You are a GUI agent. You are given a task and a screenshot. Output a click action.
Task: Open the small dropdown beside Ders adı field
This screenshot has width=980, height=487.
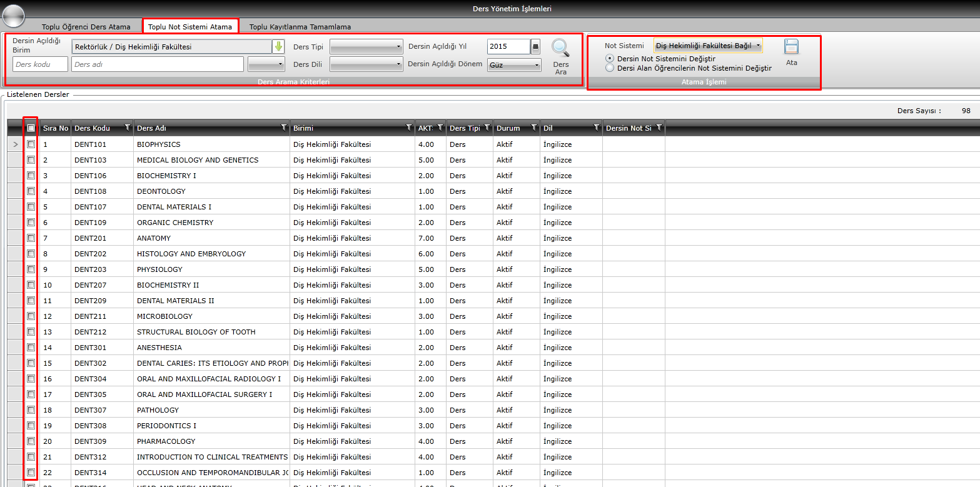click(x=266, y=64)
